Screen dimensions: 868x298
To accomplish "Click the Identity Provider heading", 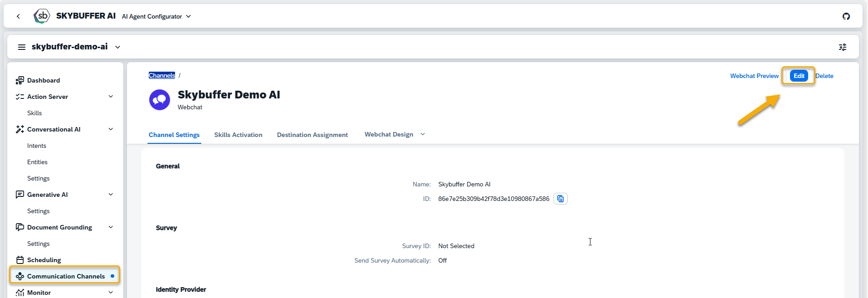I will pyautogui.click(x=181, y=289).
